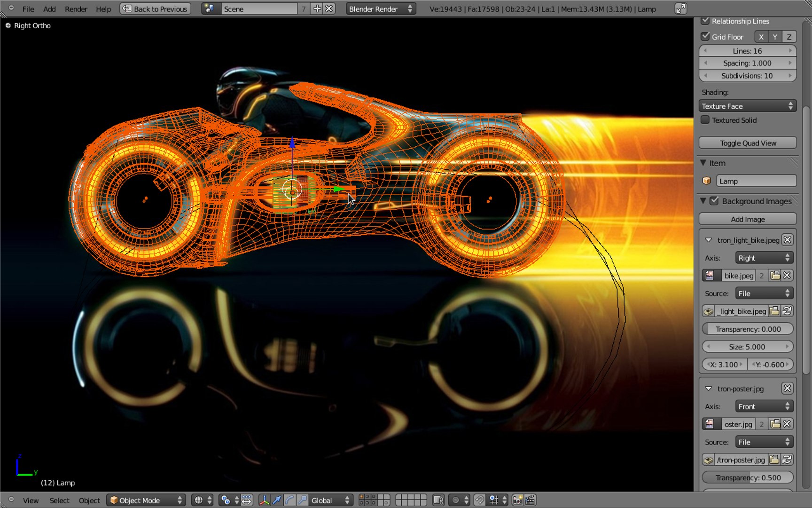Open the pivot point selector icon
Screen dimensions: 812x508
tap(230, 500)
